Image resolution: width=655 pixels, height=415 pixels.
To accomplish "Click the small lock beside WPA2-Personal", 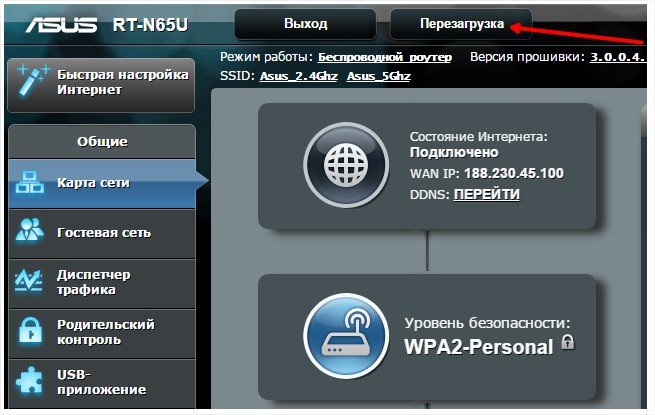I will 568,343.
